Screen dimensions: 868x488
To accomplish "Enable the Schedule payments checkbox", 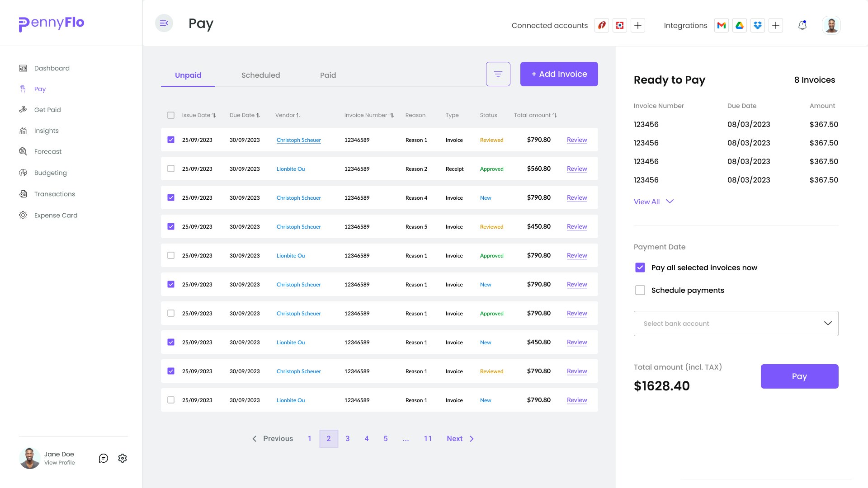I will [640, 290].
